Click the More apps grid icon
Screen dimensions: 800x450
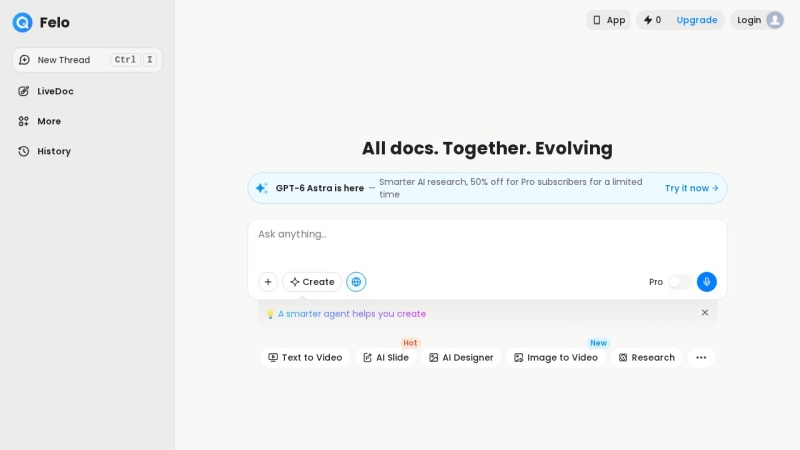23,121
